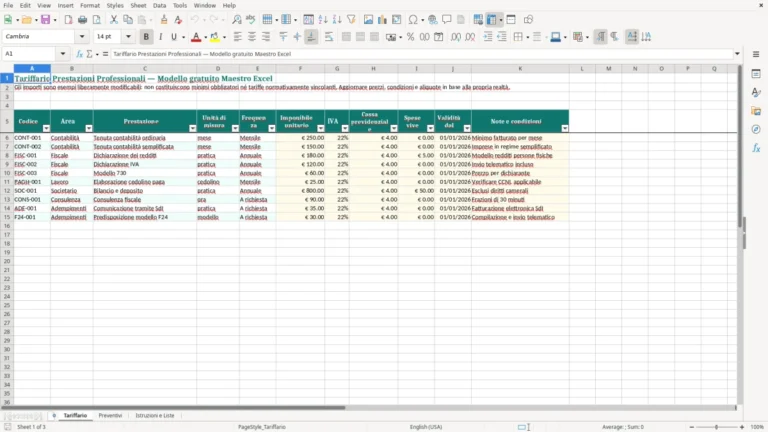Apply red font color swatch
This screenshot has width=768, height=432.
[196, 37]
